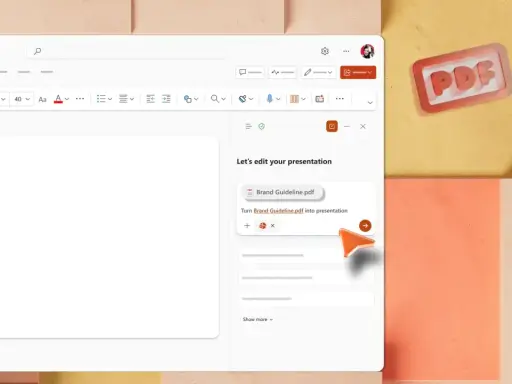Click the shapes icon
The width and height of the screenshot is (512, 384).
(x=188, y=99)
